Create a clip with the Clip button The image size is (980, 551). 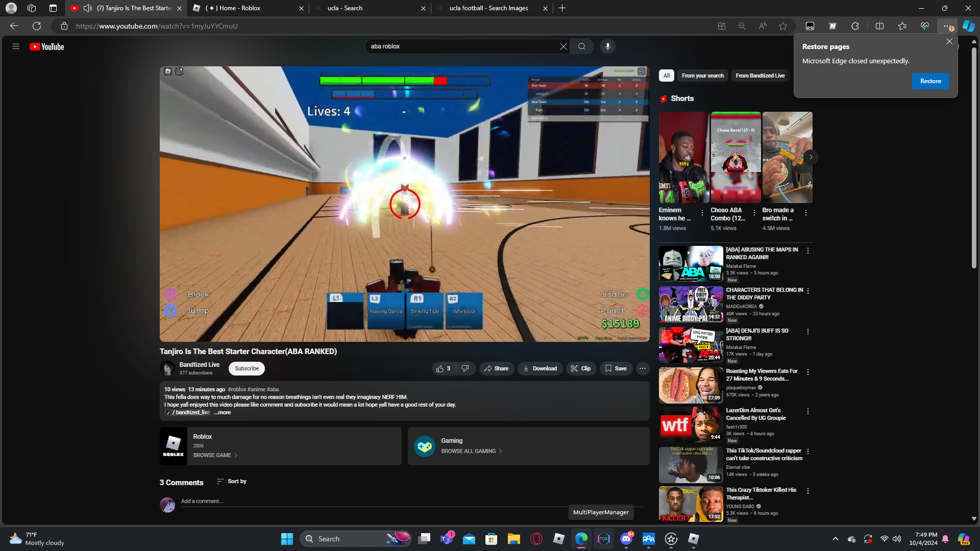point(581,368)
